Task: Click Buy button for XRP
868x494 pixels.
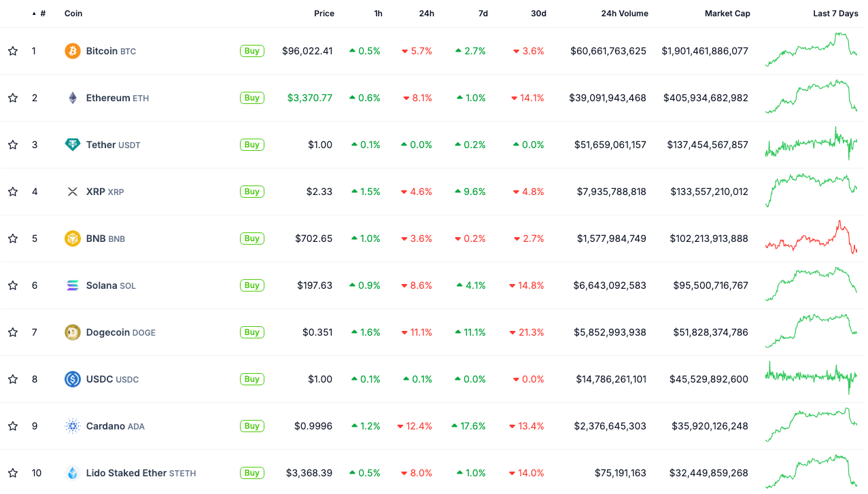Action: (x=252, y=192)
